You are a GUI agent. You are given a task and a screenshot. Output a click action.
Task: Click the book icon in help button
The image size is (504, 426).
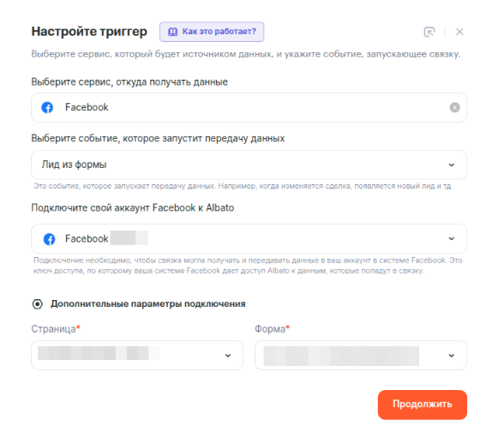click(x=173, y=32)
